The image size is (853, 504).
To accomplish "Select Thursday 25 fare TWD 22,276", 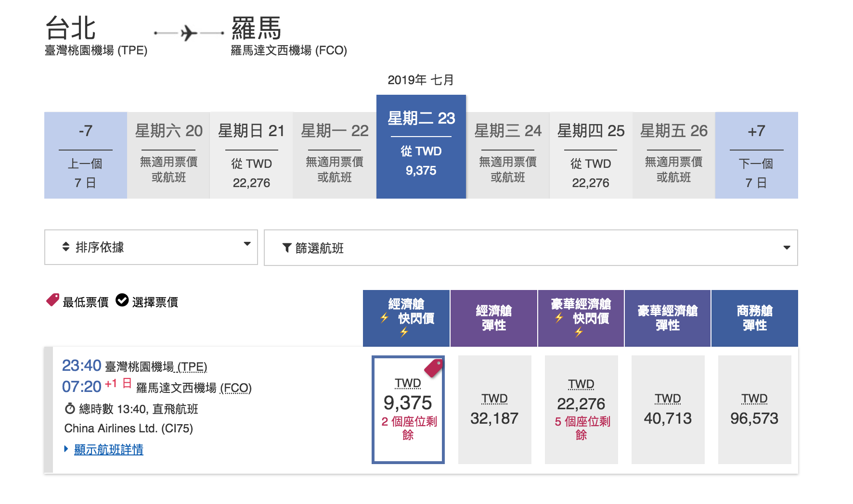I will (591, 155).
